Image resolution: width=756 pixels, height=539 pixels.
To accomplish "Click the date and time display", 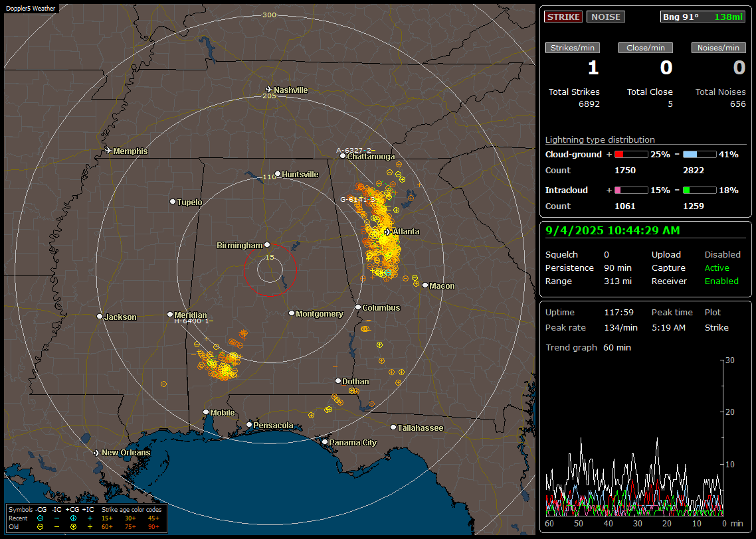I will 613,231.
